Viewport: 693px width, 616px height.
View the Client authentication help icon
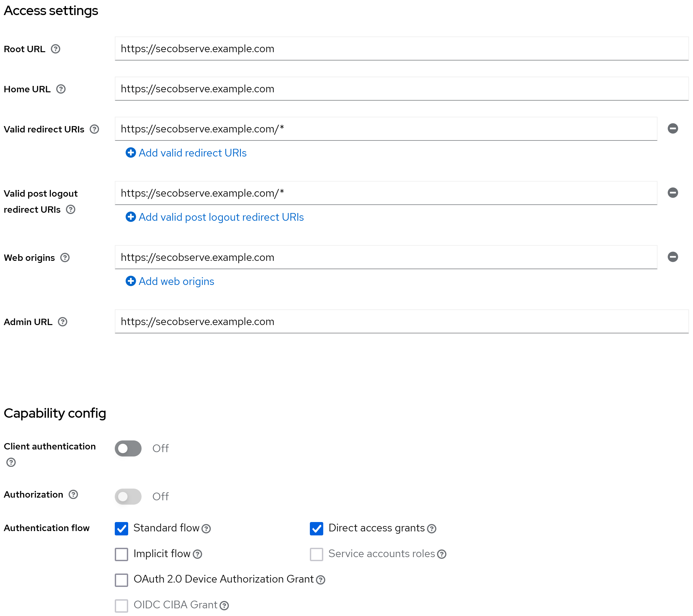pyautogui.click(x=10, y=462)
